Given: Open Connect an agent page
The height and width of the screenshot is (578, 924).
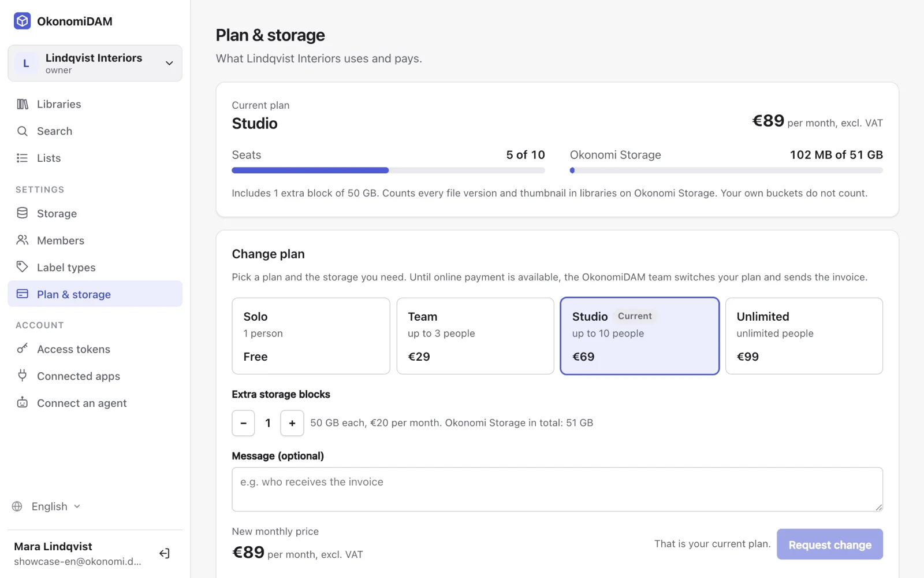Looking at the screenshot, I should tap(95, 403).
